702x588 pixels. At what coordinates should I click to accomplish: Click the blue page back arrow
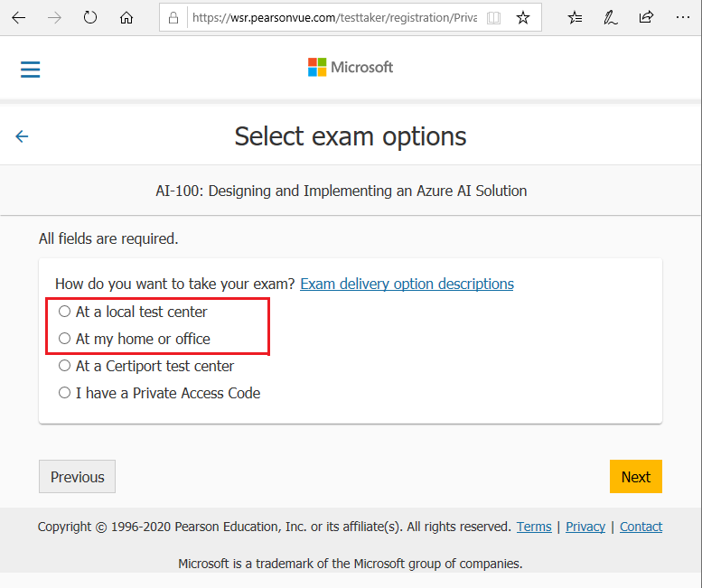(x=22, y=136)
